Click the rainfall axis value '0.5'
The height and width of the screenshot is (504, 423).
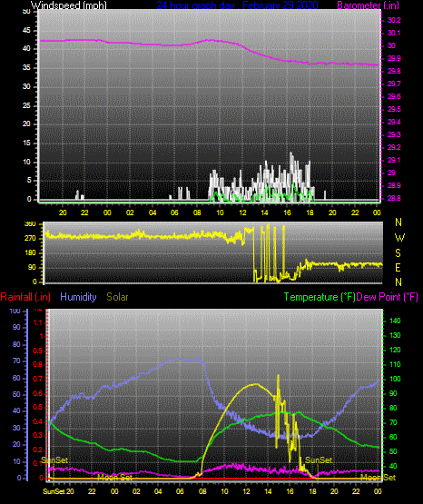[38, 407]
